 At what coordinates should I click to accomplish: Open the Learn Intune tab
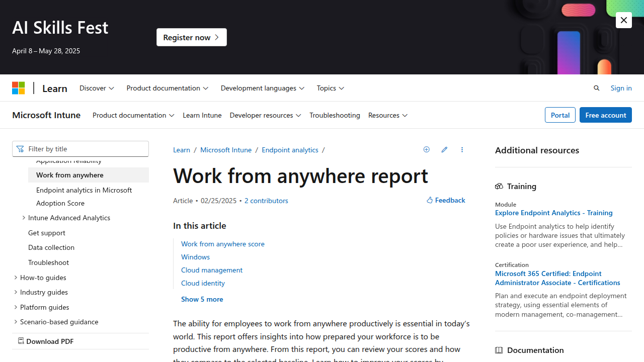tap(202, 115)
